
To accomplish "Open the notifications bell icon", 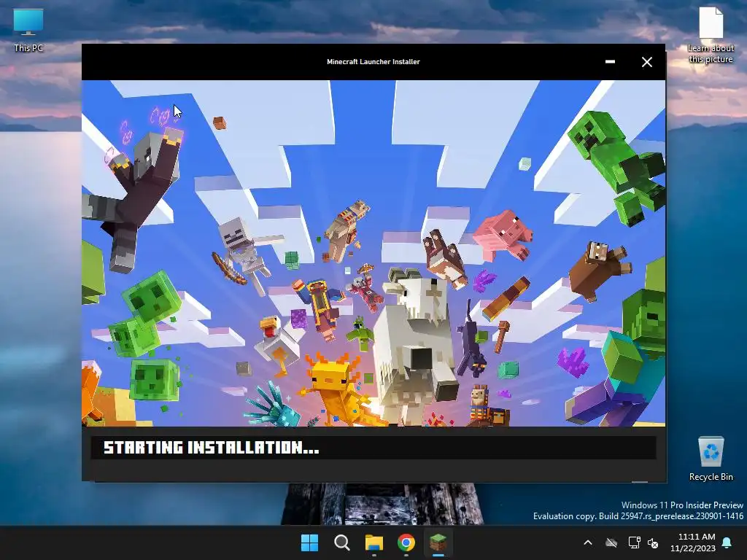I will tap(727, 542).
